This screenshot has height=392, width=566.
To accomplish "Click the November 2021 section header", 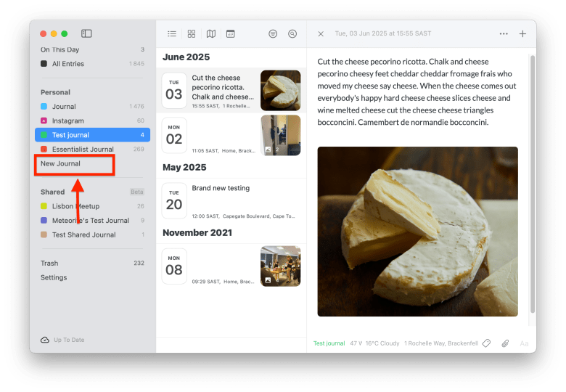I will [x=197, y=233].
